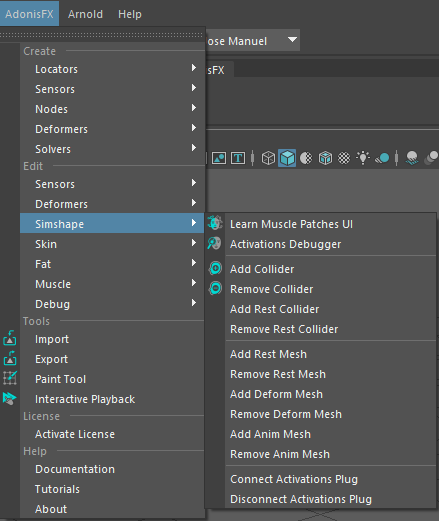Expand the Debug submenu
439x521 pixels.
(x=112, y=304)
